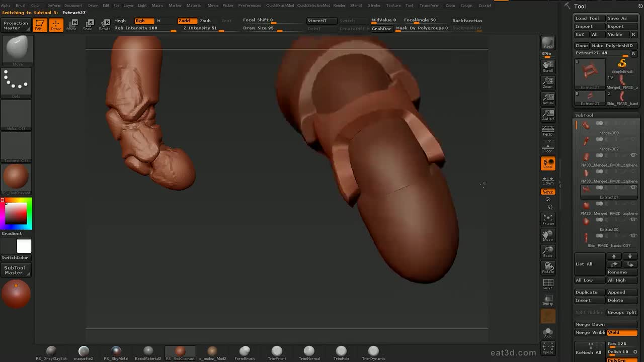
Task: Pick the RS_GreyClayExtr material sphere
Action: pos(51,353)
